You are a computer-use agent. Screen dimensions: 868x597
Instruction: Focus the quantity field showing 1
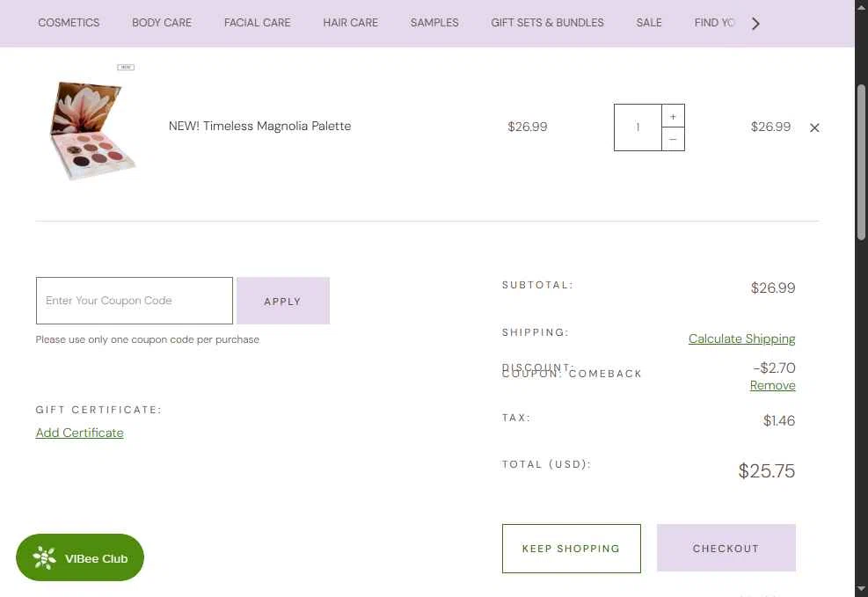pyautogui.click(x=638, y=127)
